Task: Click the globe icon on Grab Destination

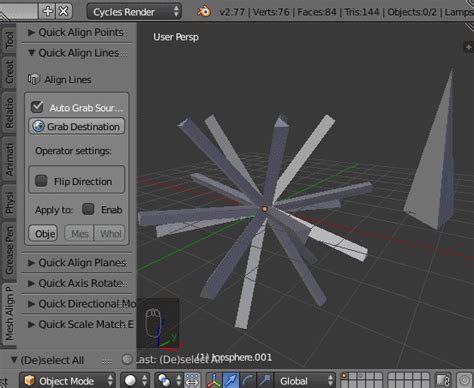Action: pos(38,126)
